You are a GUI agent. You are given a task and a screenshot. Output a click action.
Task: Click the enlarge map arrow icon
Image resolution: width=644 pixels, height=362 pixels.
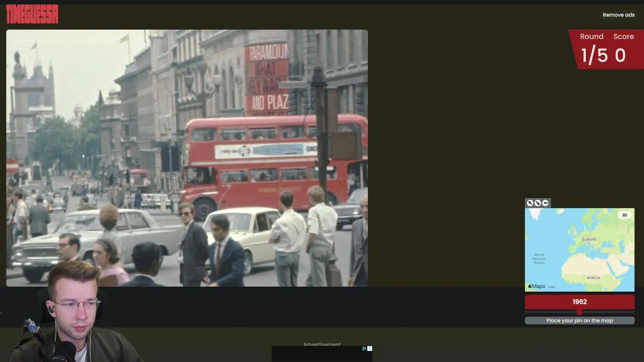pos(530,203)
